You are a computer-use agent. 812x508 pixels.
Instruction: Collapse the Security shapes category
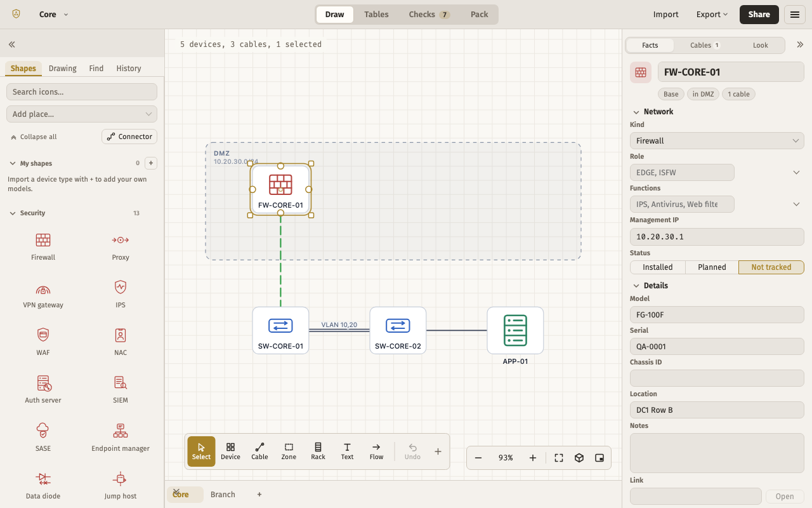(x=13, y=213)
